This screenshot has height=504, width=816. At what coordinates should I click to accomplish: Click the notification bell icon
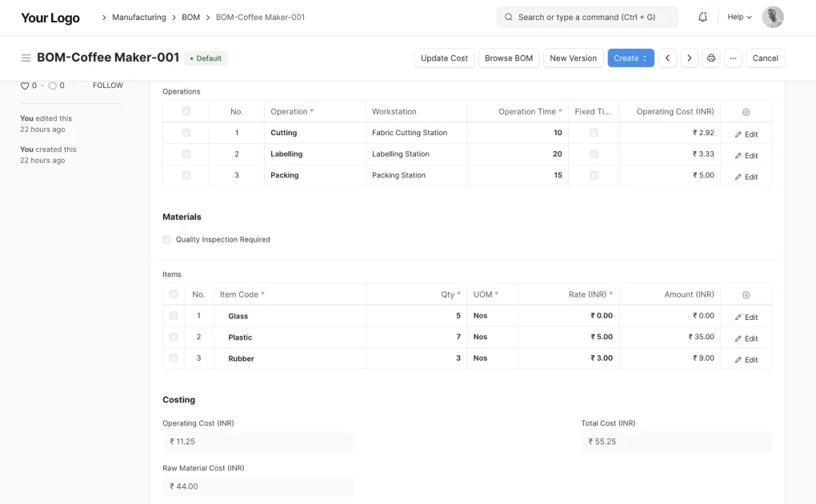point(702,17)
